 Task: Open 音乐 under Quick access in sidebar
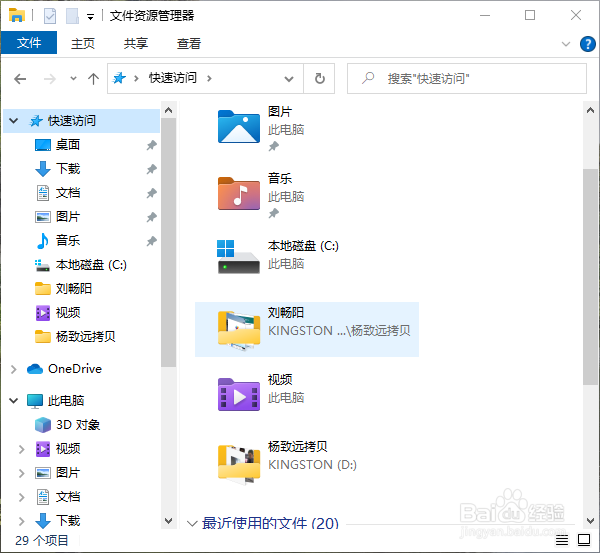pyautogui.click(x=68, y=241)
